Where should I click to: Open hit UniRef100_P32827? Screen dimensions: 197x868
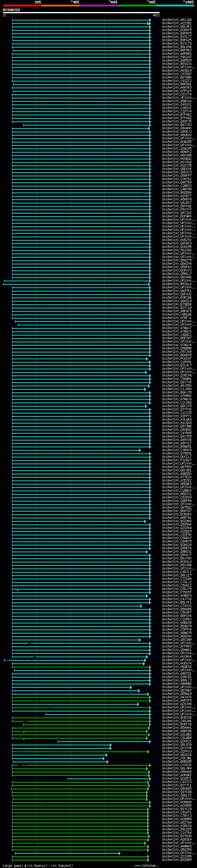[x=176, y=460]
